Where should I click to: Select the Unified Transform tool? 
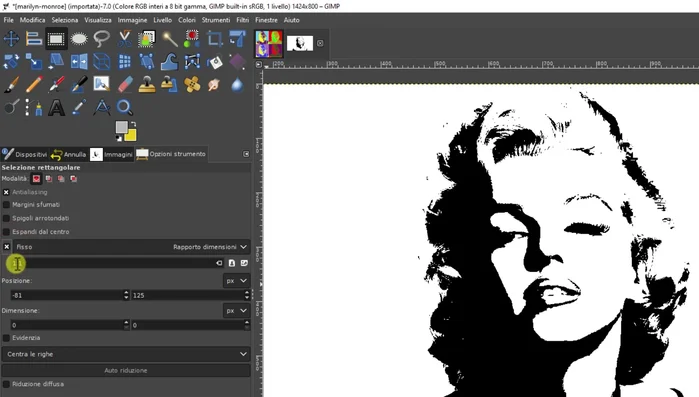coord(237,39)
